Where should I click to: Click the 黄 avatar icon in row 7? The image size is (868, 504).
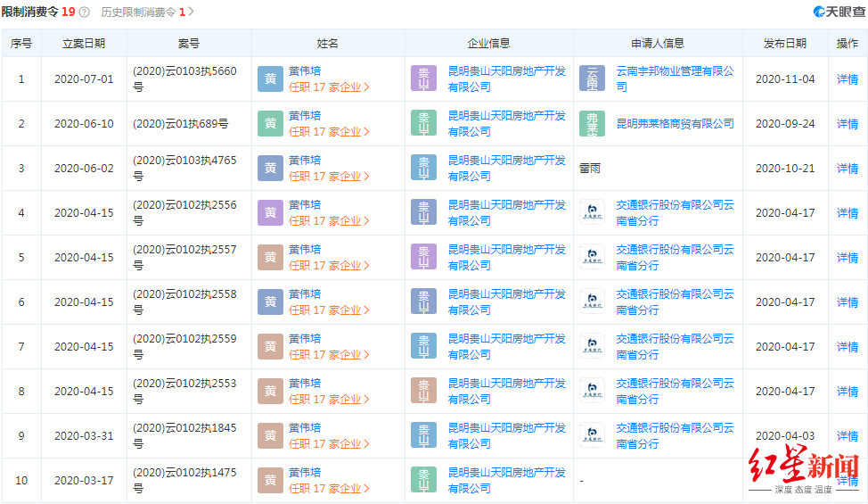click(x=270, y=347)
